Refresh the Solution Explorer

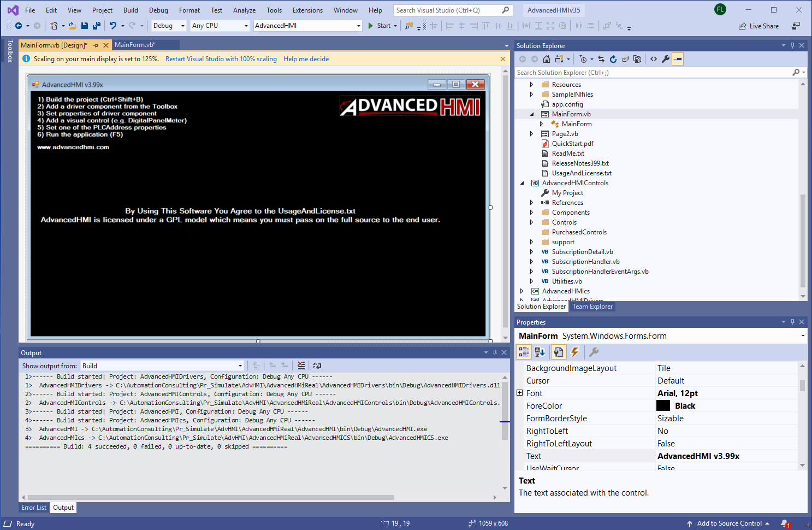pos(613,58)
